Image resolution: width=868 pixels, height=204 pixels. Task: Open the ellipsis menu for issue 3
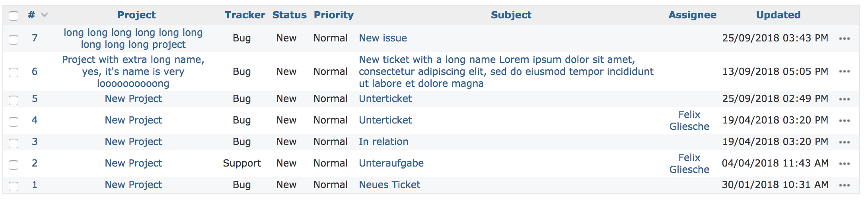pyautogui.click(x=844, y=142)
